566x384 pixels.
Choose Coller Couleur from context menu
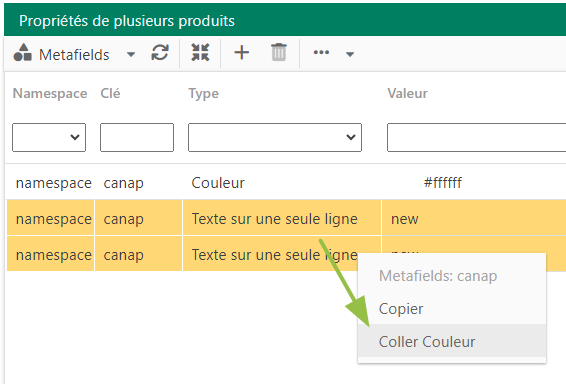[427, 342]
